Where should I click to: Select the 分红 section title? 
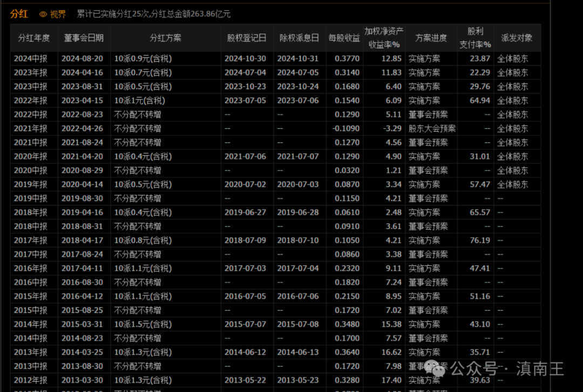pyautogui.click(x=19, y=13)
